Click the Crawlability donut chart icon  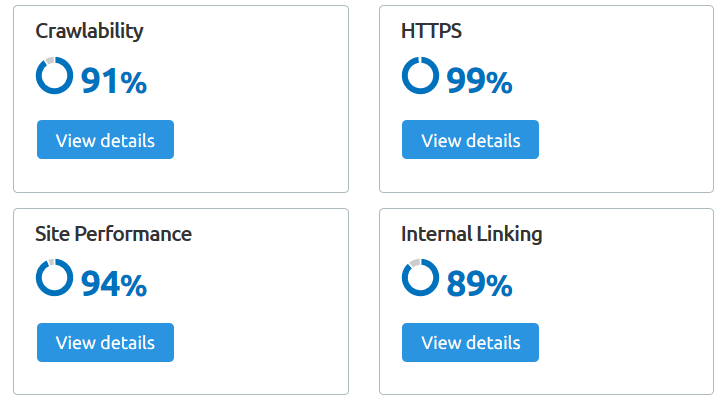(x=54, y=76)
